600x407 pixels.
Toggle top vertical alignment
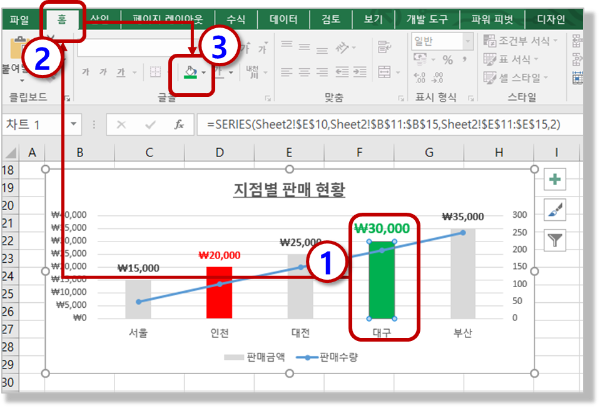pyautogui.click(x=286, y=44)
